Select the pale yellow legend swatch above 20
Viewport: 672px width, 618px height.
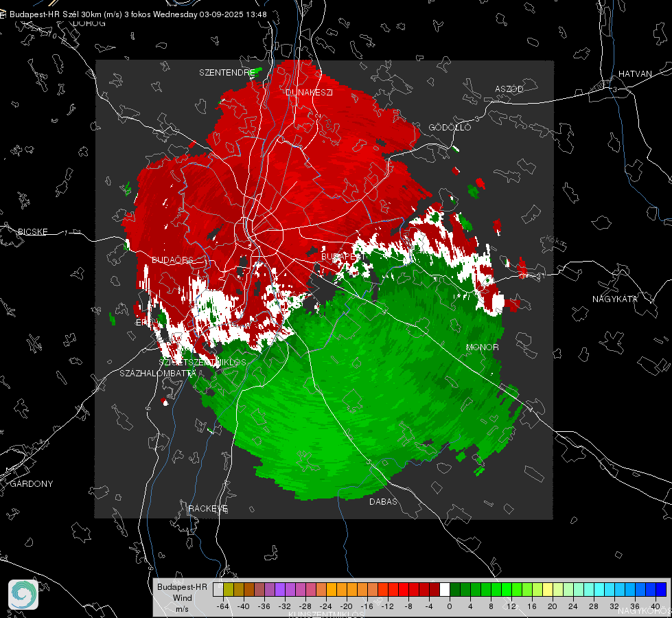click(548, 589)
